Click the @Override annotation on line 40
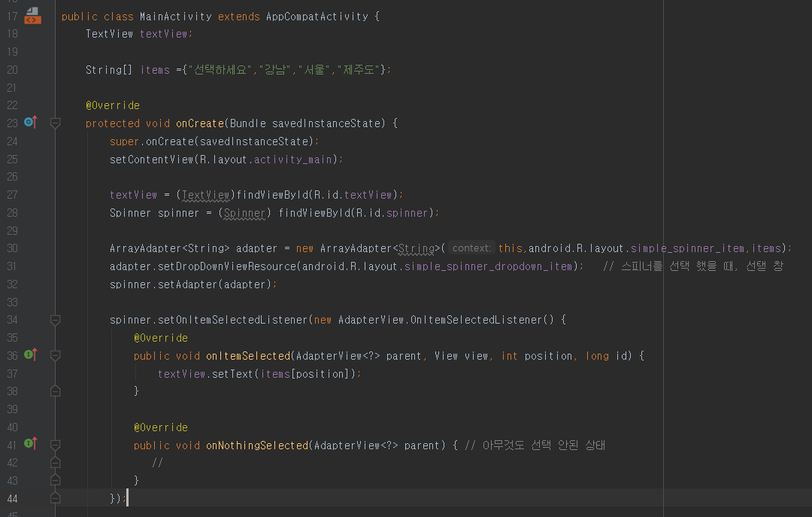 161,427
